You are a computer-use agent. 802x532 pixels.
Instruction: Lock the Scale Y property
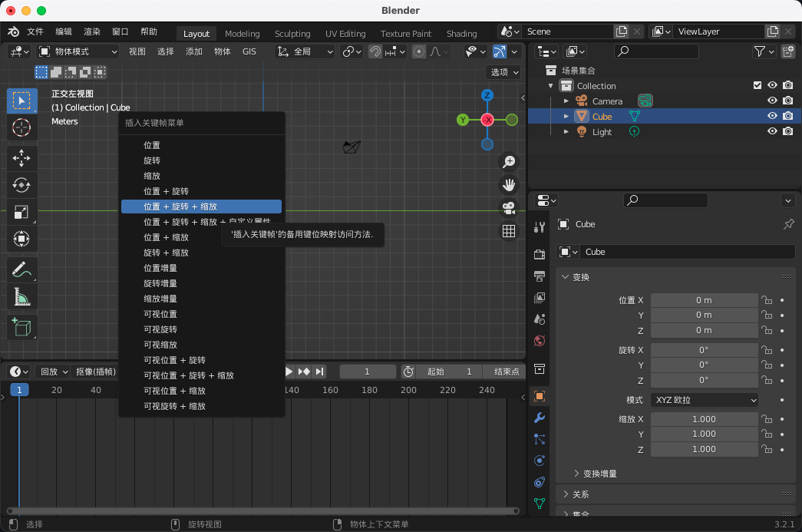point(766,434)
